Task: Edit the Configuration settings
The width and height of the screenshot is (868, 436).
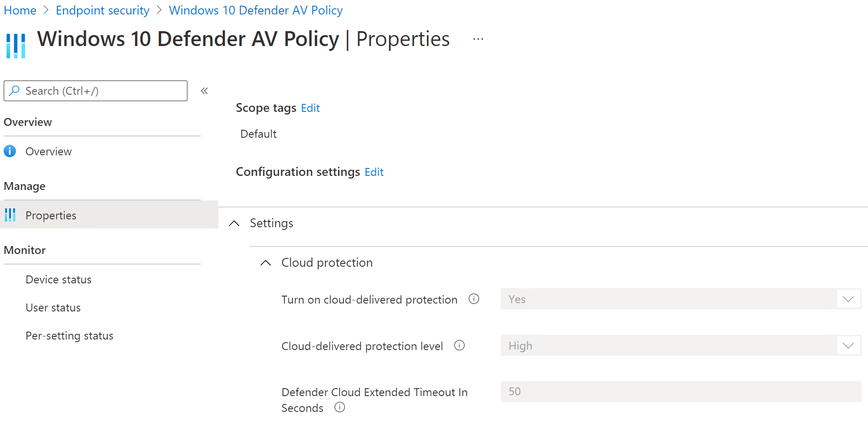Action: pyautogui.click(x=374, y=172)
